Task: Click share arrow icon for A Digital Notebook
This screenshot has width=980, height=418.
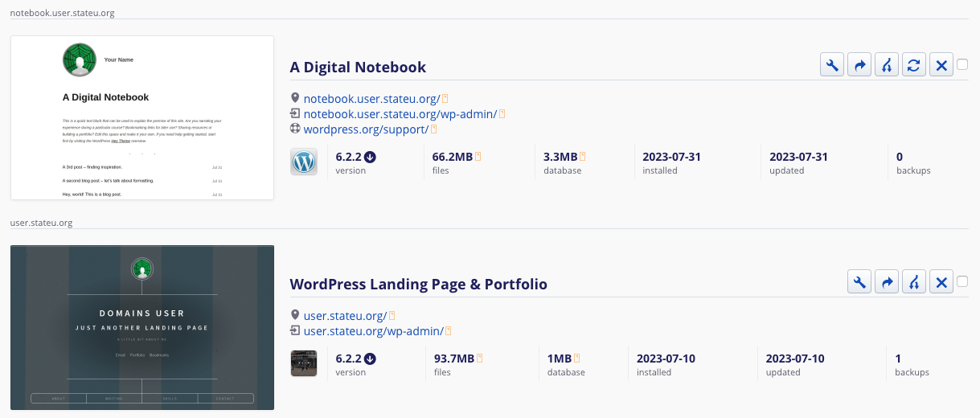Action: click(859, 65)
